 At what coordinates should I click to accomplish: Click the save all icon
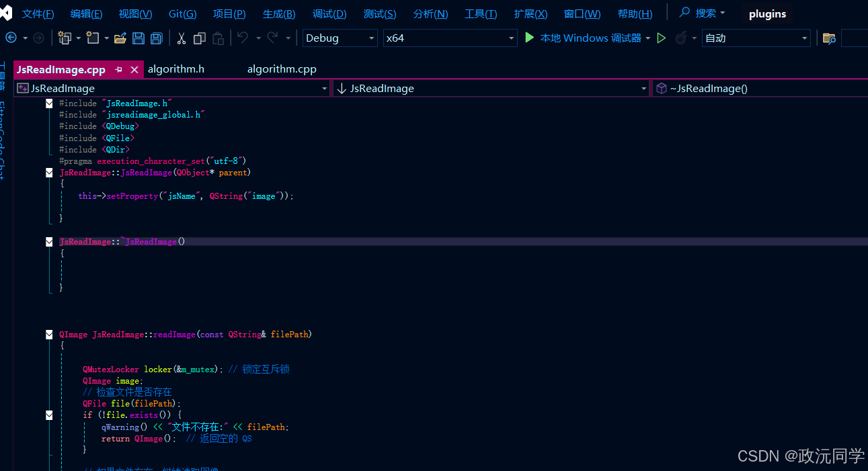[x=156, y=38]
